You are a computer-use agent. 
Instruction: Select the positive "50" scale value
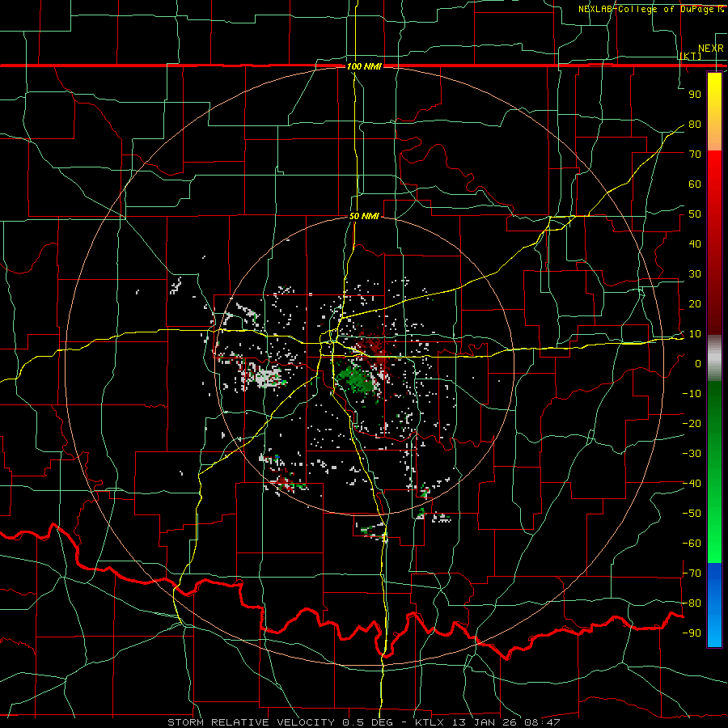tap(695, 214)
